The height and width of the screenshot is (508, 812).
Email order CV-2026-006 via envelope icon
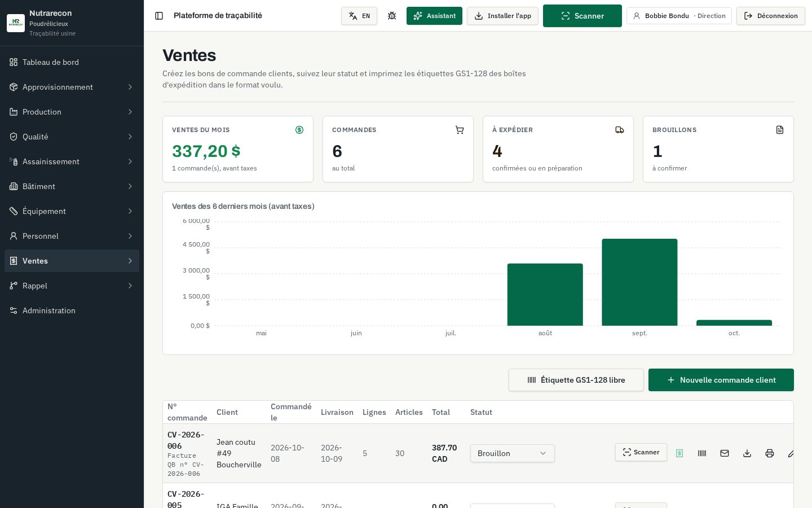725,453
